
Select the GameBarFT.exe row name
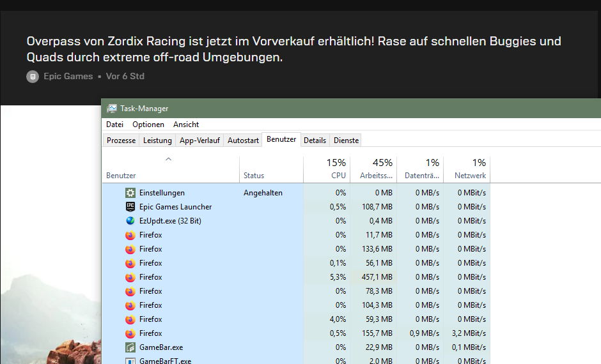point(165,361)
